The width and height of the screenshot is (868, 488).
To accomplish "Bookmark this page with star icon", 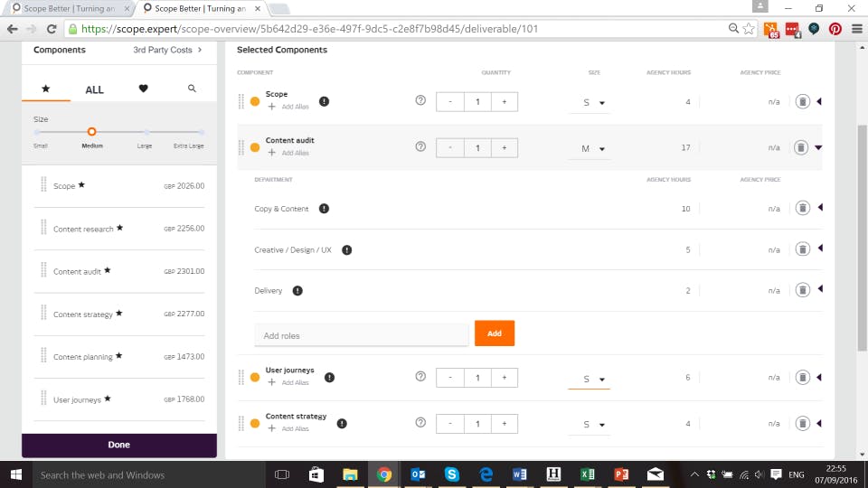I will (749, 29).
